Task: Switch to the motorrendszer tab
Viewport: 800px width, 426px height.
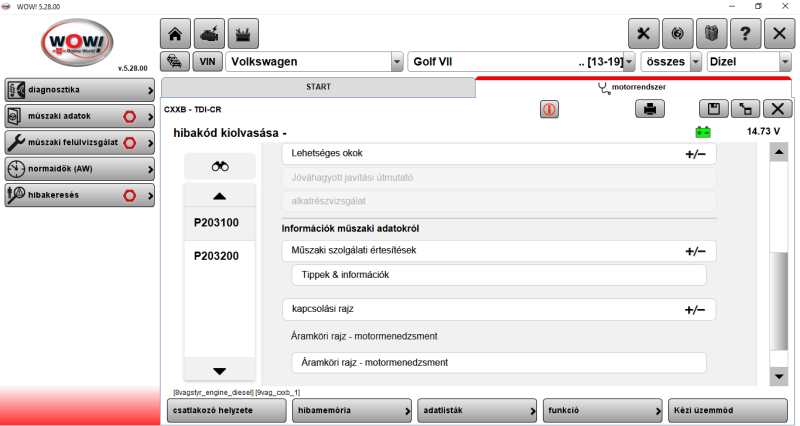Action: (633, 87)
